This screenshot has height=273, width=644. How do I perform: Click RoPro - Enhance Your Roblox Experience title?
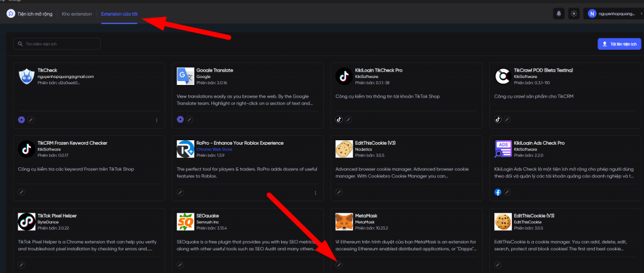pyautogui.click(x=240, y=143)
